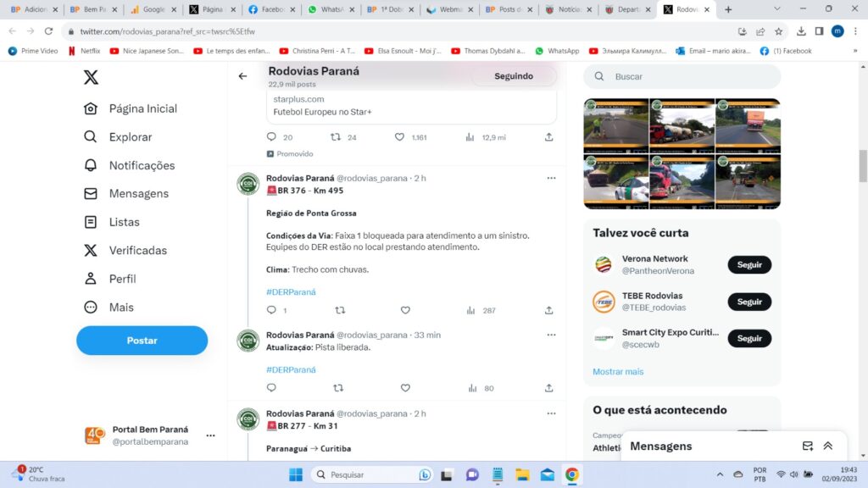Viewport: 868px width, 488px height.
Task: Open the browser downloads icon
Action: [801, 31]
